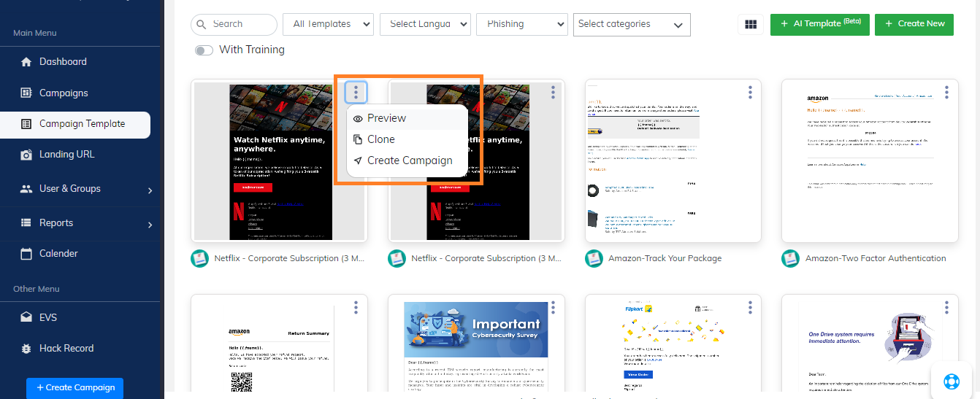Go to Campaign Template in sidebar
This screenshot has height=399, width=980.
(75, 125)
